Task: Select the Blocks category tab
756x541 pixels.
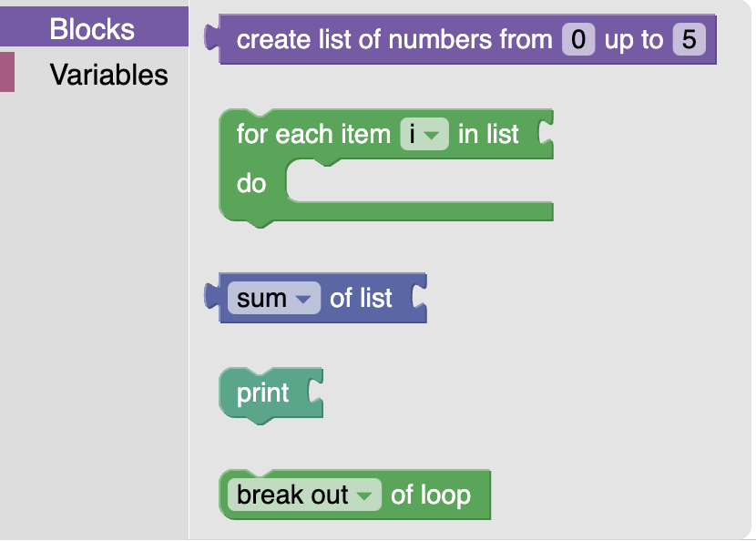Action: pos(92,28)
